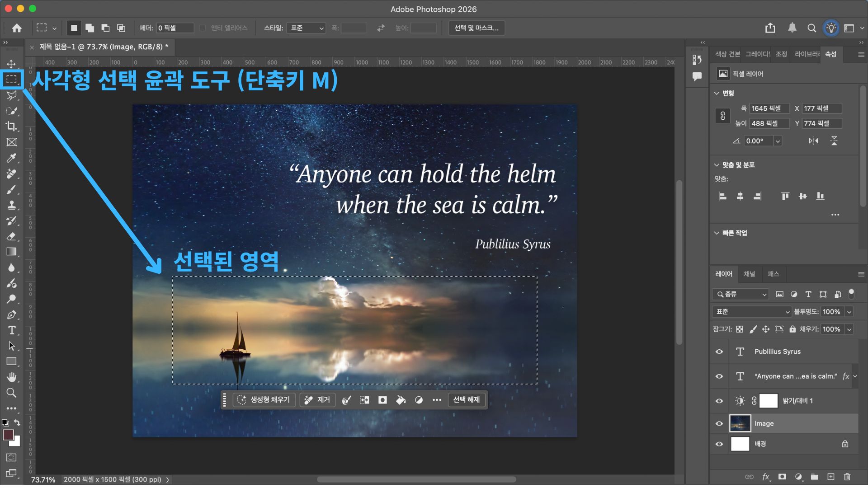
Task: Select the Crop tool
Action: pyautogui.click(x=12, y=126)
